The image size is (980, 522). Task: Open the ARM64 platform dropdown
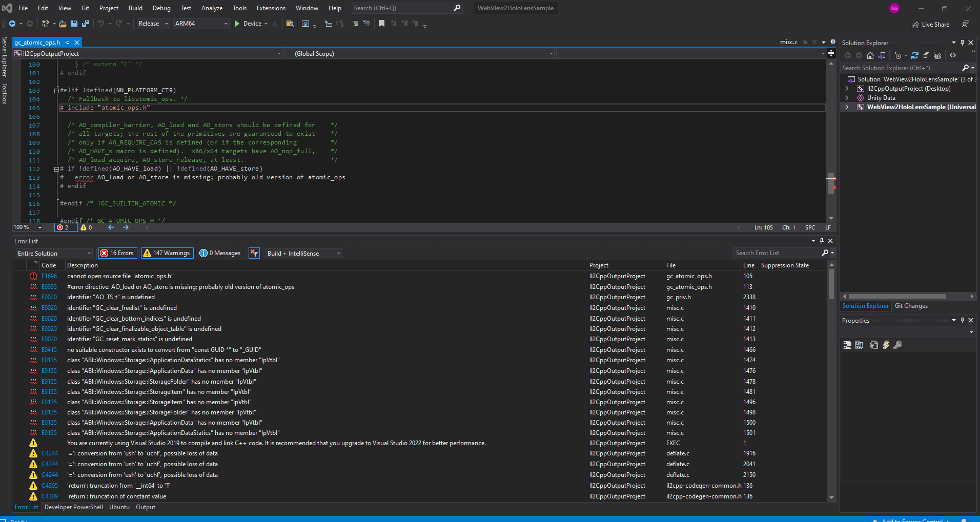point(201,24)
